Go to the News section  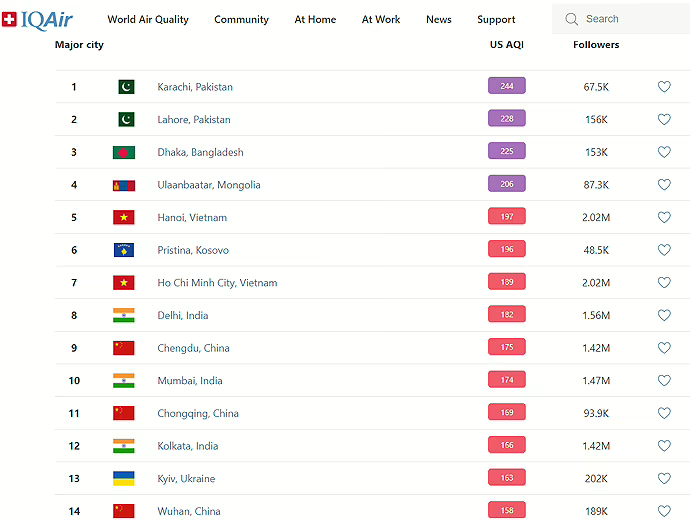[438, 19]
